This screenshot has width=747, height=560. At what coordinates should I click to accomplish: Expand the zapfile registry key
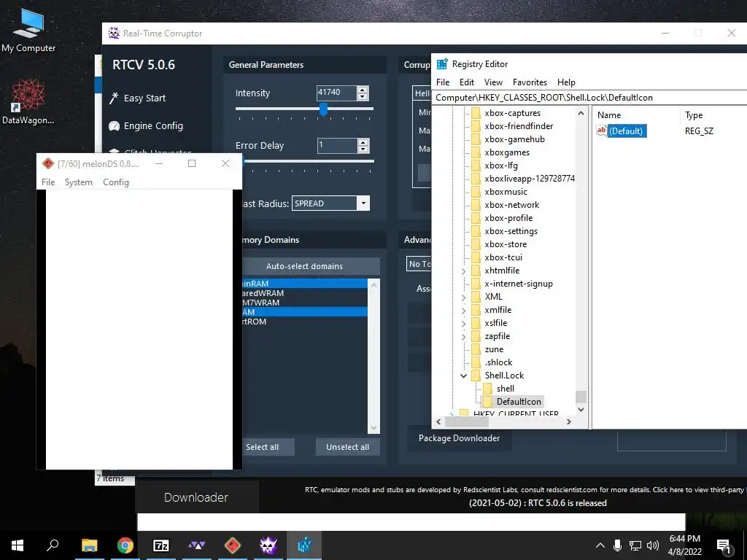(x=463, y=336)
